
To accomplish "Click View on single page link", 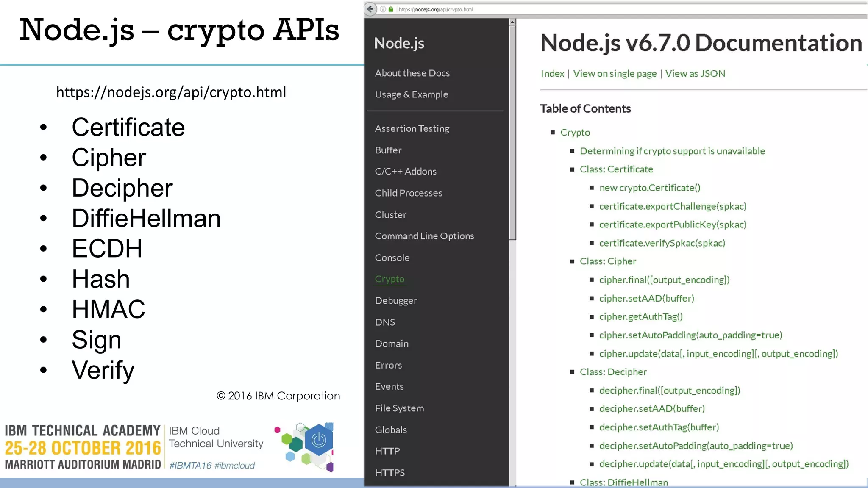I will (x=615, y=74).
